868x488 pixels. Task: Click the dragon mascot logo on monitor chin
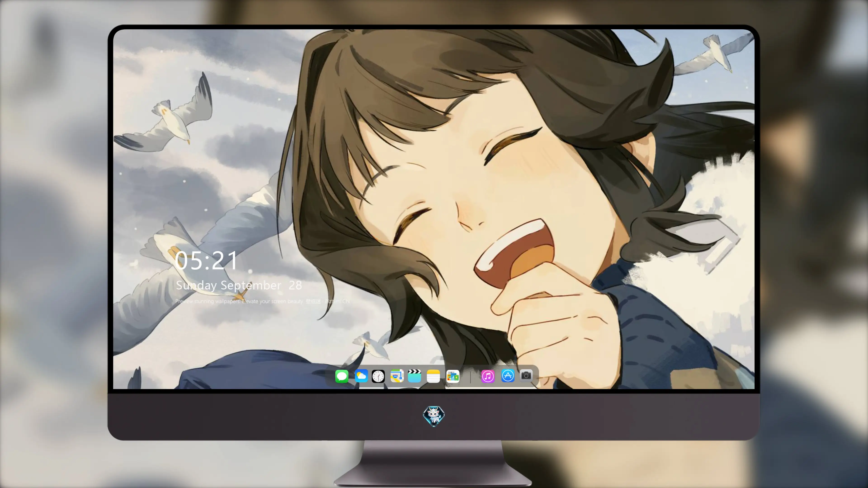pos(434,416)
